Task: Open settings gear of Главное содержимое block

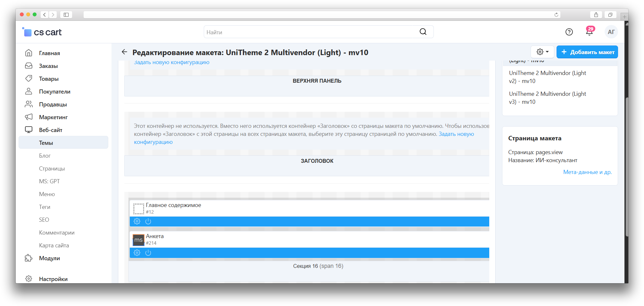Action: coord(137,221)
